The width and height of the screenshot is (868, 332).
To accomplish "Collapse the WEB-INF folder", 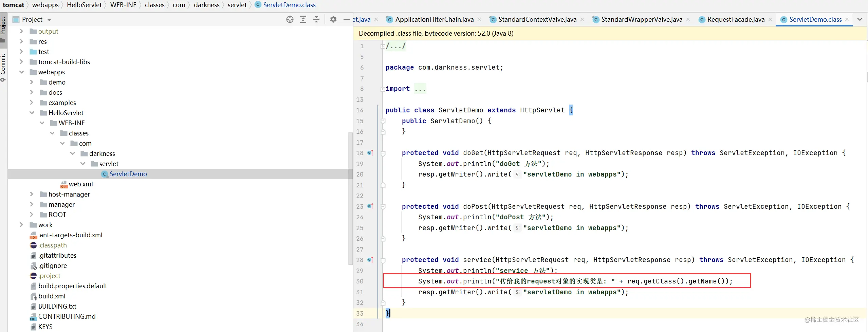I will coord(42,123).
